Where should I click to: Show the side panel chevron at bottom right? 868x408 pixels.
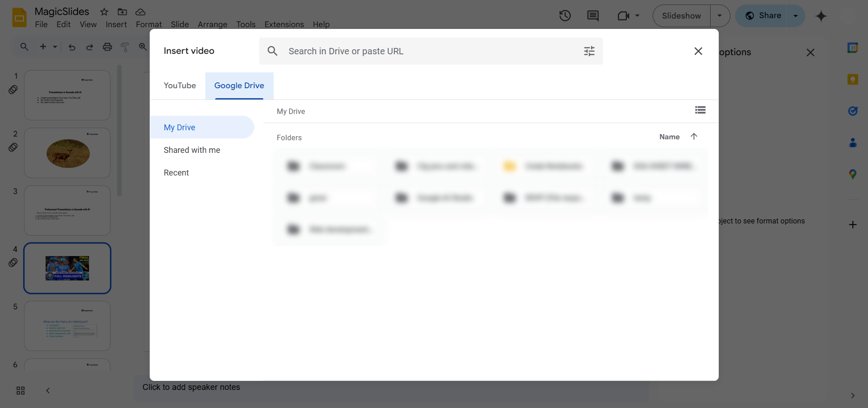point(853,396)
